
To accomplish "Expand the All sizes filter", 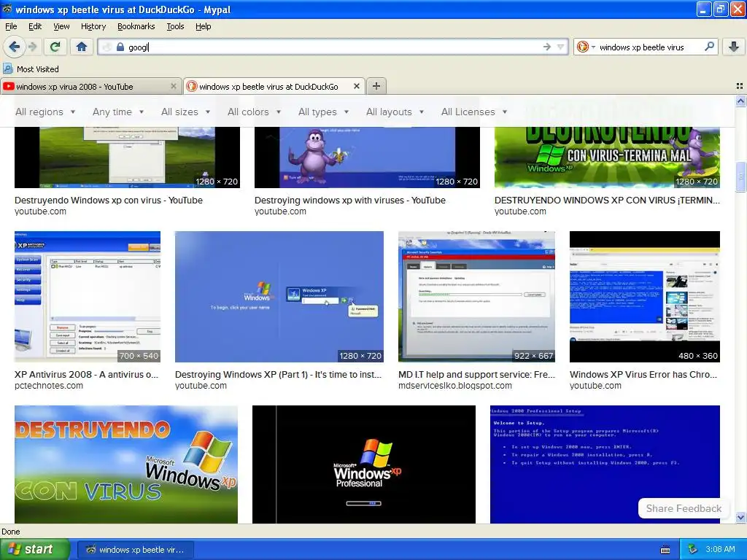I will 185,112.
